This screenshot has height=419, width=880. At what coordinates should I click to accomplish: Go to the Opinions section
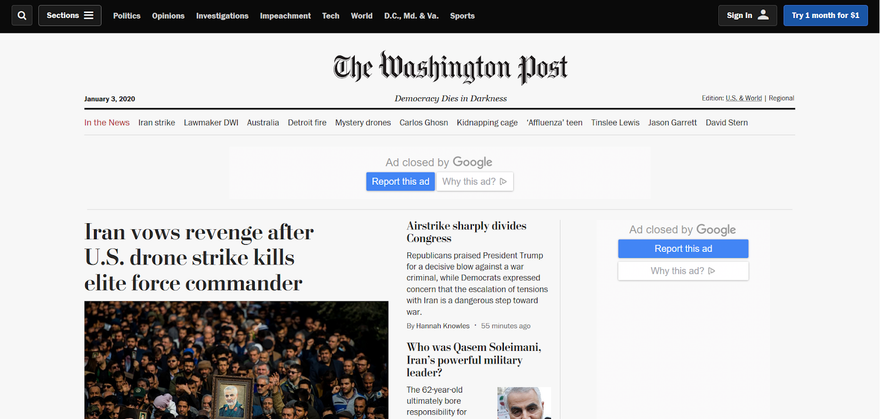click(168, 16)
